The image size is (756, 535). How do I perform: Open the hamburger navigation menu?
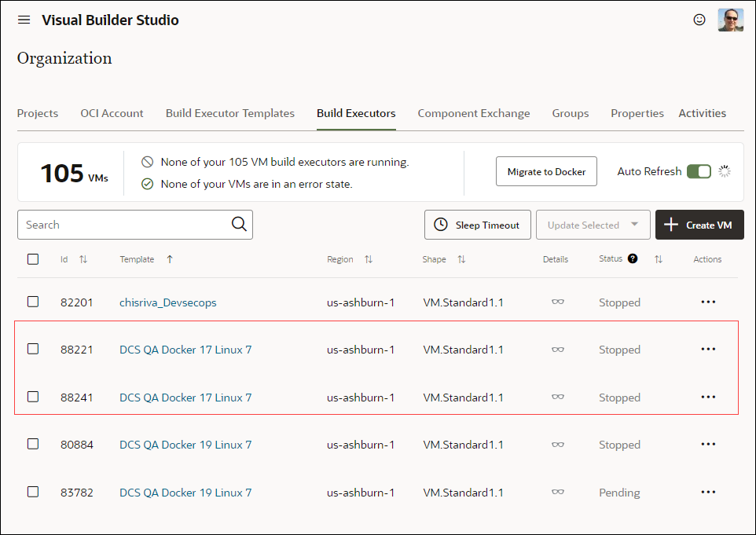[24, 20]
